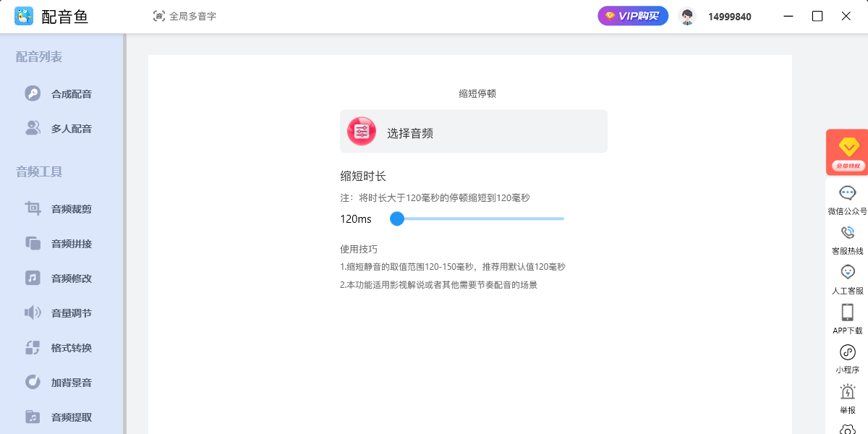Click the 缩短时长 slider track
Image resolution: width=868 pixels, height=434 pixels.
coord(477,218)
